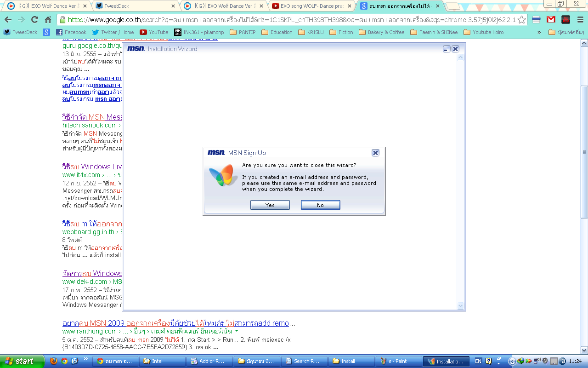
Task: Open the Chrome menu (three bars)
Action: pyautogui.click(x=580, y=20)
